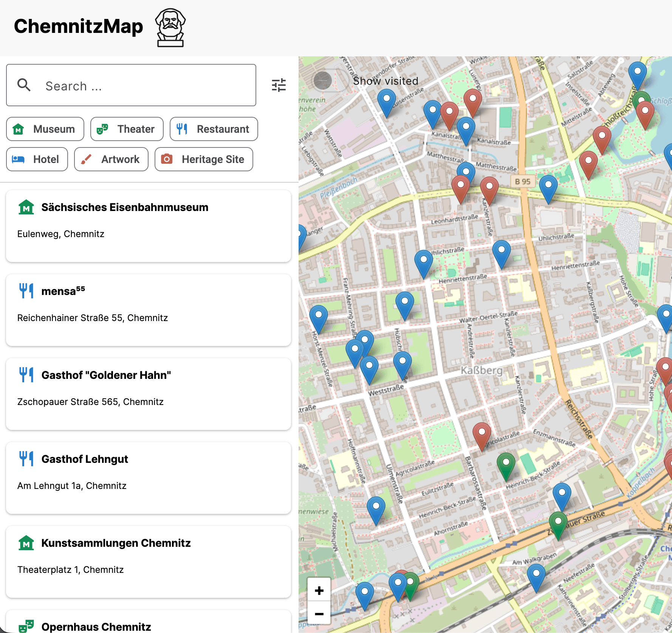Enable the Show visited toggle

pyautogui.click(x=330, y=81)
